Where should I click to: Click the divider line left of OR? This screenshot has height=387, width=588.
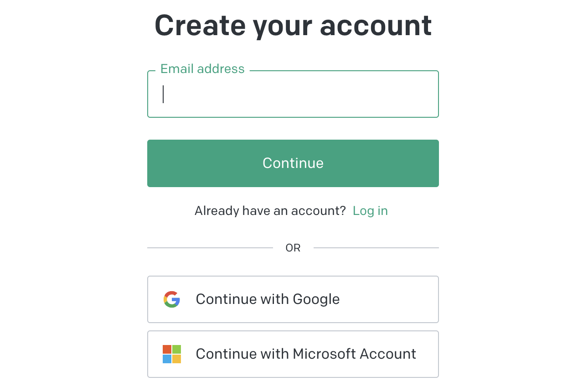tap(210, 248)
